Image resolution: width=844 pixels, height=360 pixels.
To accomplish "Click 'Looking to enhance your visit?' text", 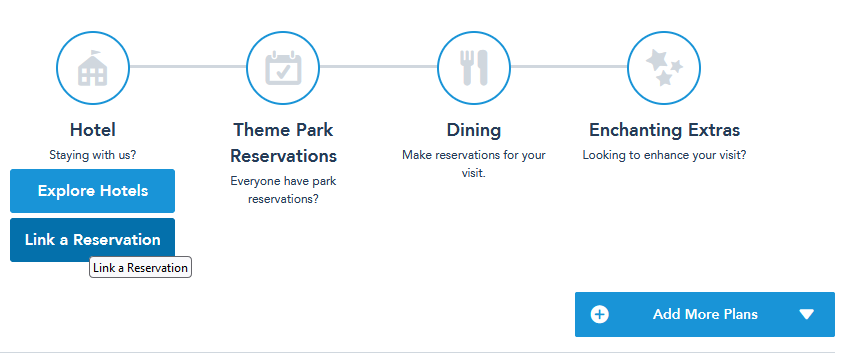I will click(x=664, y=155).
